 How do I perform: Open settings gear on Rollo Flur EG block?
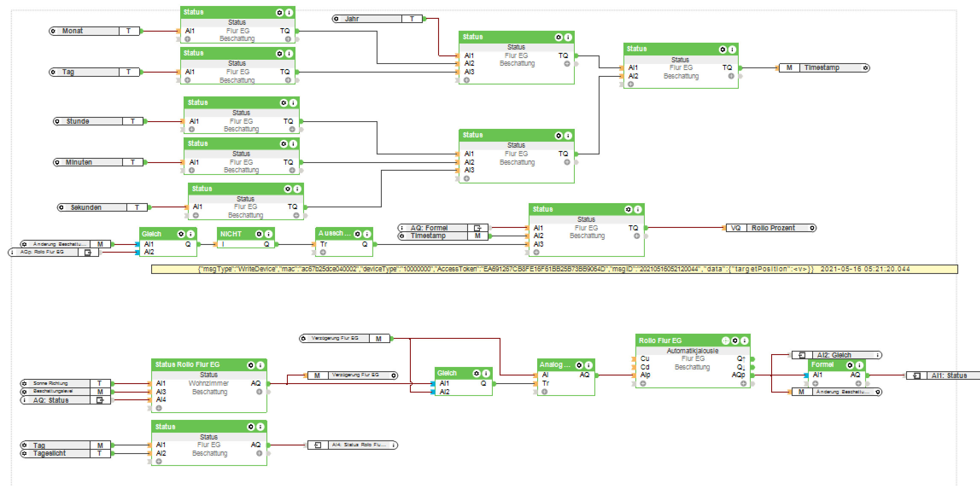(x=735, y=340)
